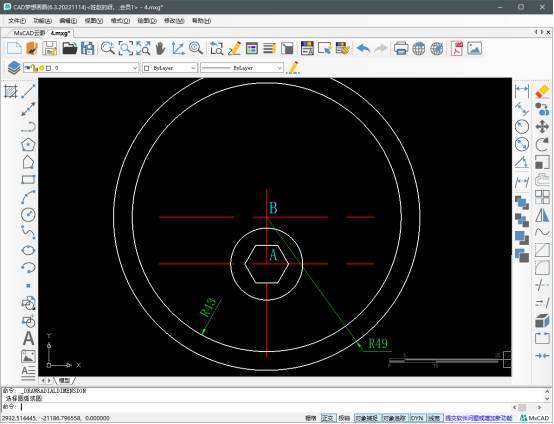Choose the Text tool marked A

tap(28, 338)
